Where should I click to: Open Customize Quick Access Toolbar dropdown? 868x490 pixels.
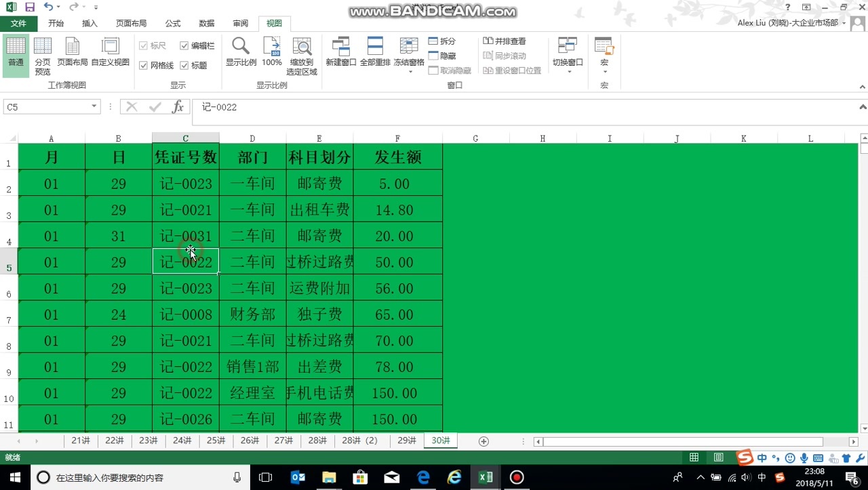pos(96,7)
